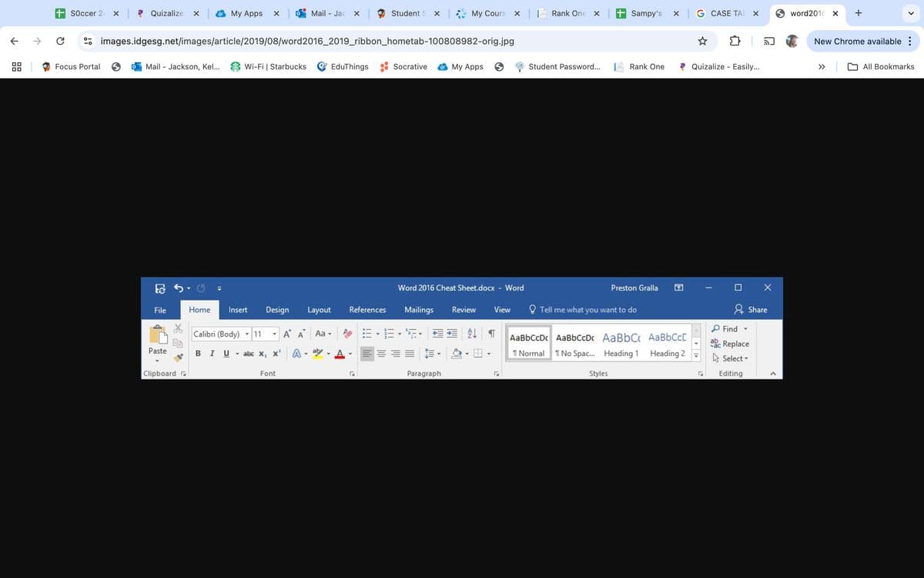This screenshot has height=578, width=924.
Task: Click the superscript x² icon
Action: (276, 354)
